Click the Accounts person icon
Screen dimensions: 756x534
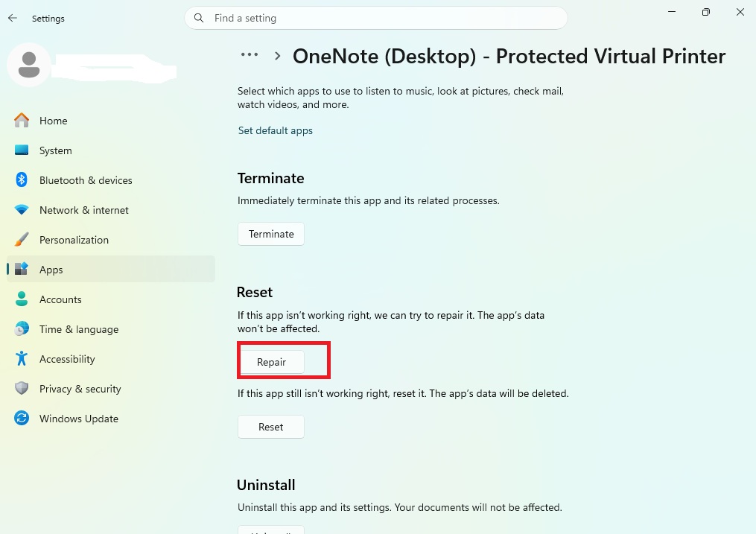click(22, 299)
